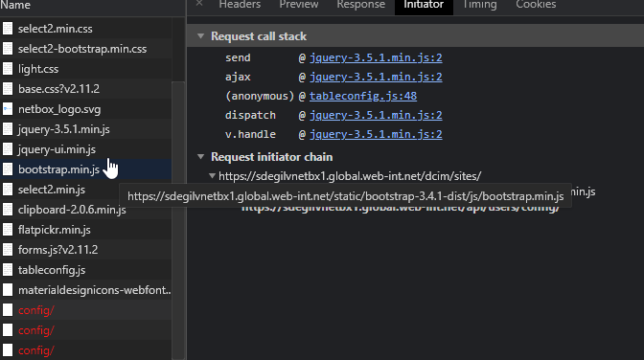
Task: Click the script icon beside jquery-ui.min.js
Action: 8,149
